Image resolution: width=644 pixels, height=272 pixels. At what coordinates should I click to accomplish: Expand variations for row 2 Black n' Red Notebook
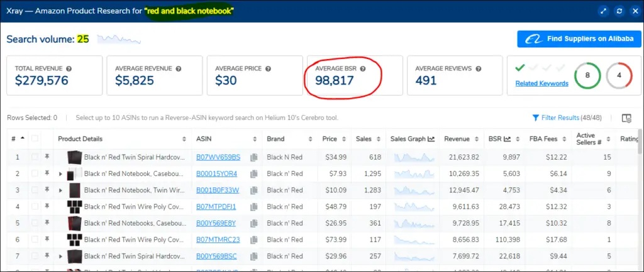[x=61, y=174]
